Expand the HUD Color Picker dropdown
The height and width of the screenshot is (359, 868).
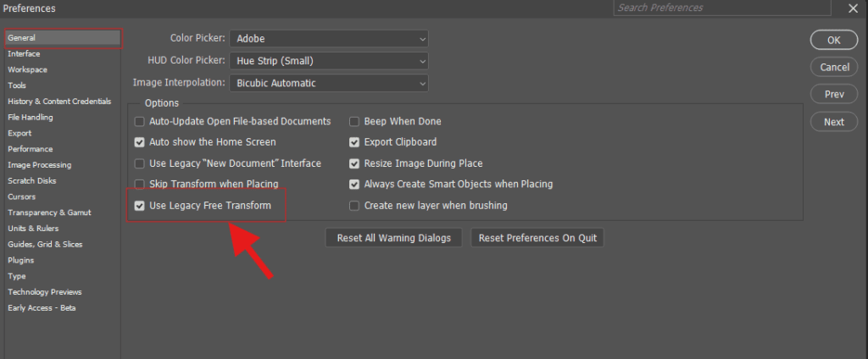(328, 61)
